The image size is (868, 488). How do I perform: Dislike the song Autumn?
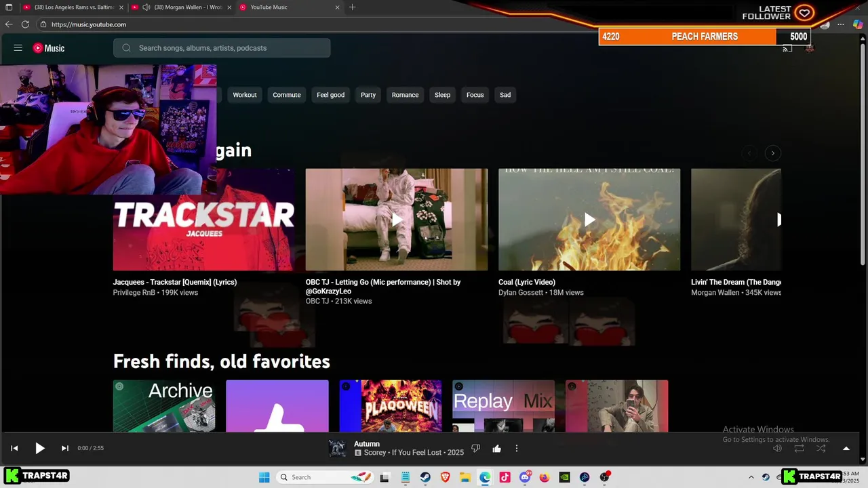475,448
